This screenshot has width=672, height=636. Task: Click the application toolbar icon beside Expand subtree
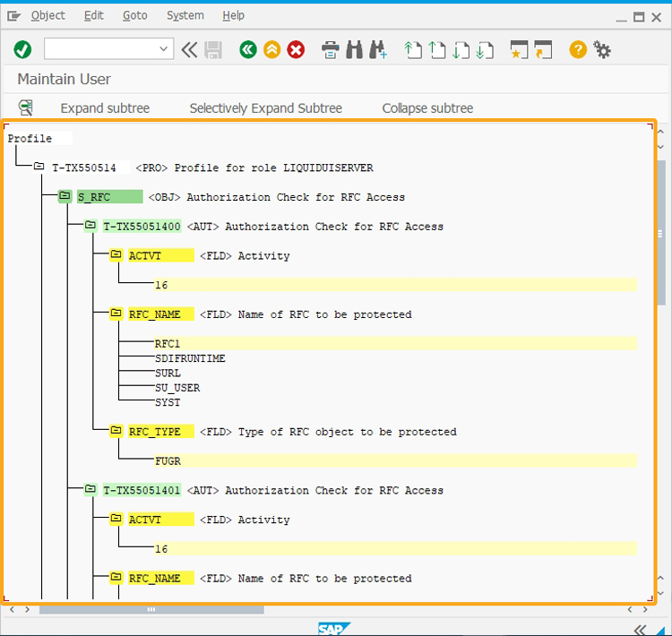26,107
